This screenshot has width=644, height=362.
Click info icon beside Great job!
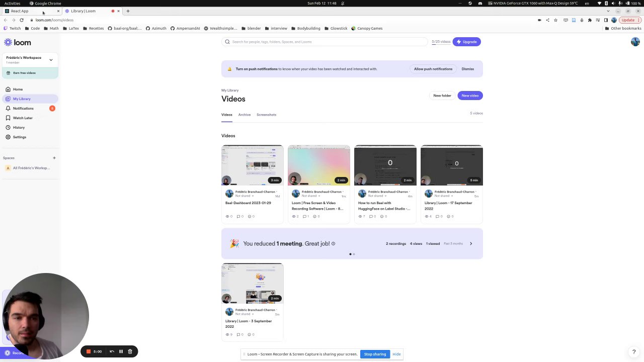pos(333,244)
